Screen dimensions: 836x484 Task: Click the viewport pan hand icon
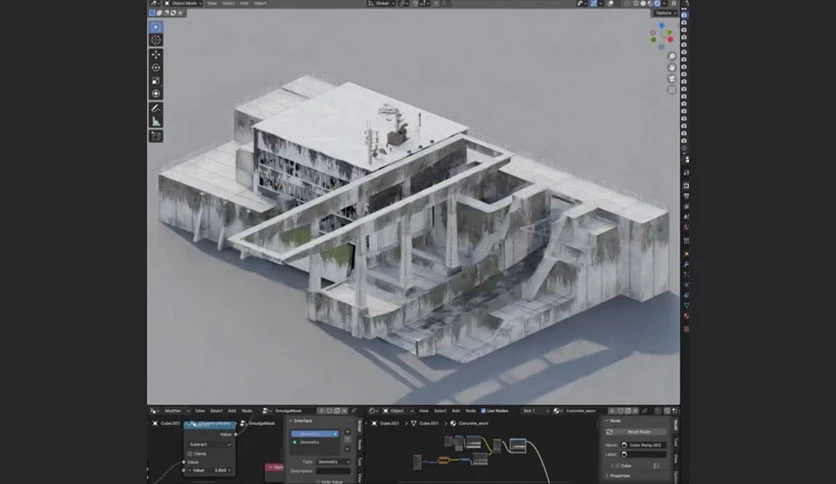(672, 68)
